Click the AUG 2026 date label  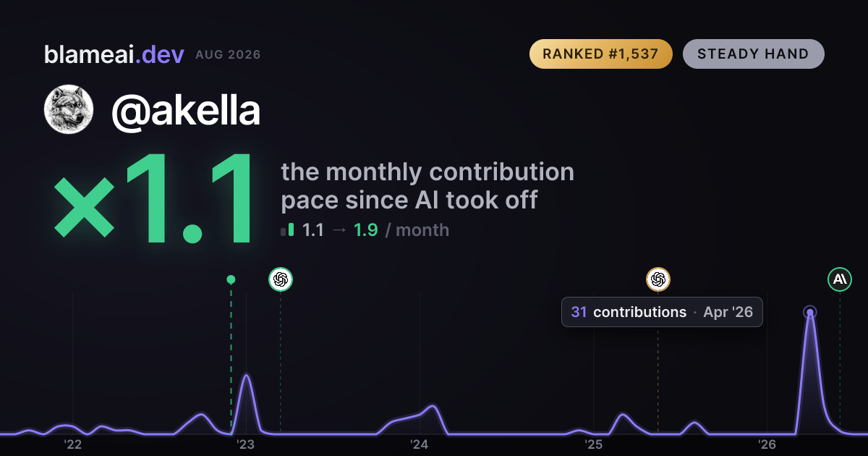click(228, 55)
